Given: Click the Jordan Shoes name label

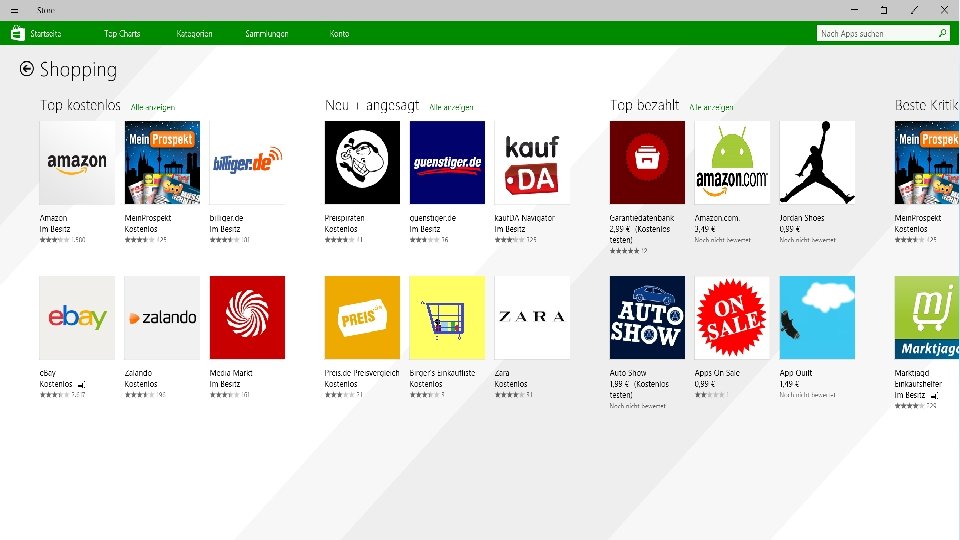Looking at the screenshot, I should (802, 218).
